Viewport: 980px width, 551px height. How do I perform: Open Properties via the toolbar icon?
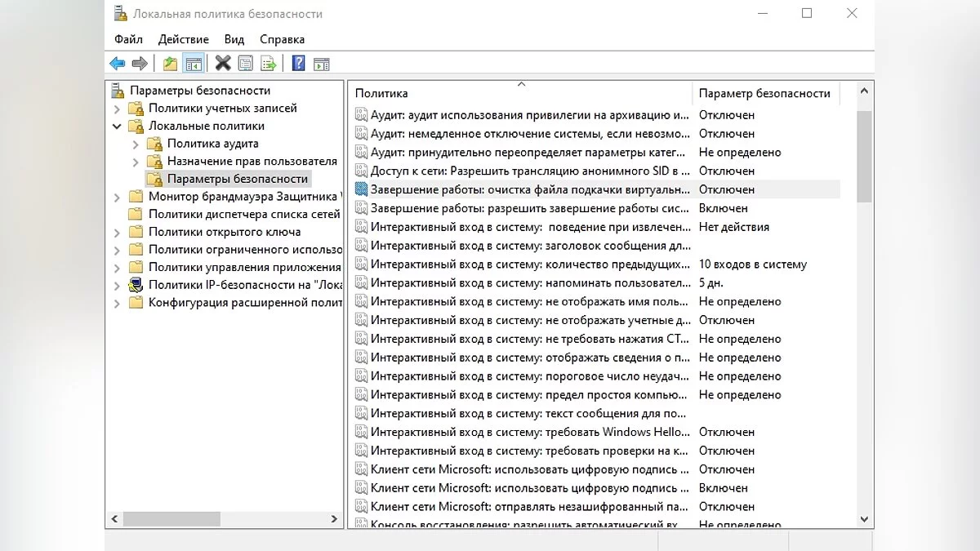coord(245,64)
